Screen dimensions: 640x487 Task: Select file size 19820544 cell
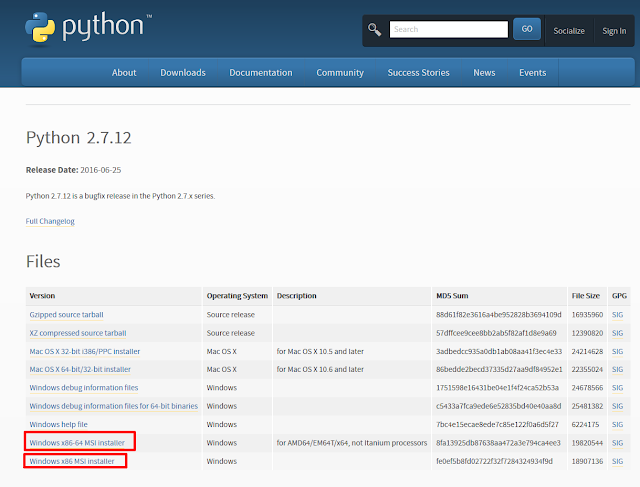pyautogui.click(x=587, y=443)
